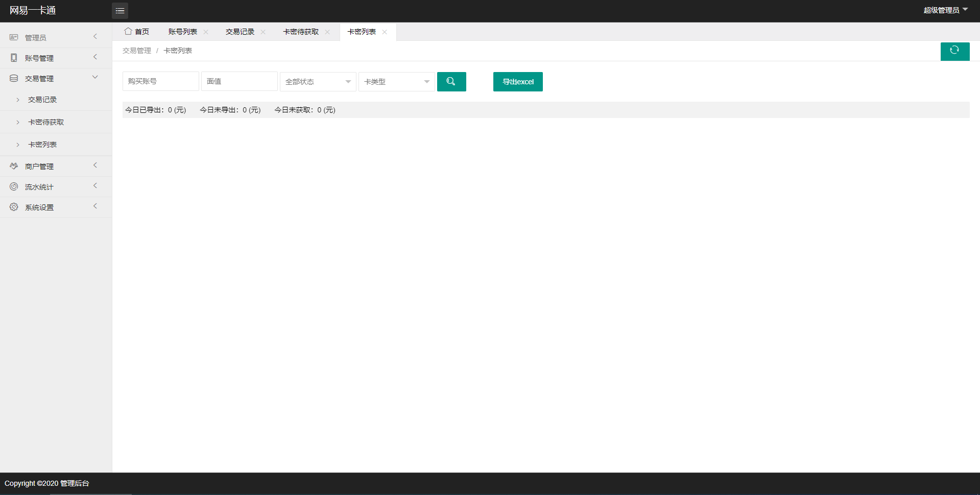Open the 卡类型 dropdown
The image size is (980, 495).
tap(396, 81)
